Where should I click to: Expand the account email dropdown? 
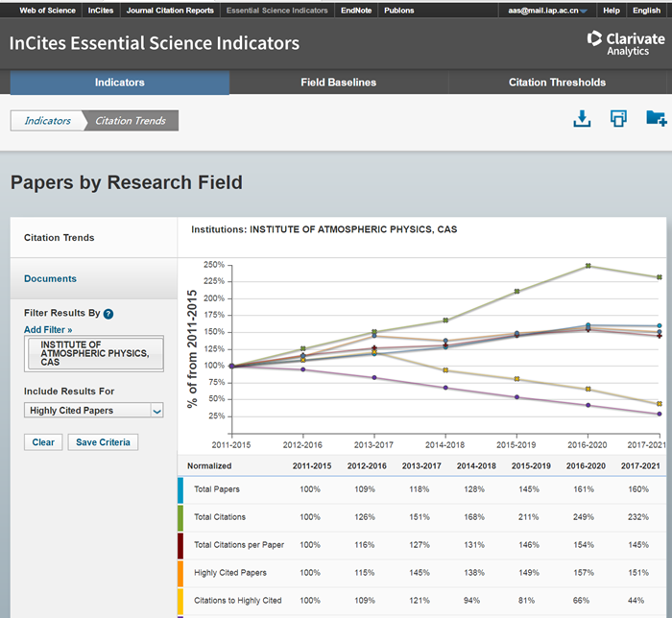pyautogui.click(x=547, y=11)
